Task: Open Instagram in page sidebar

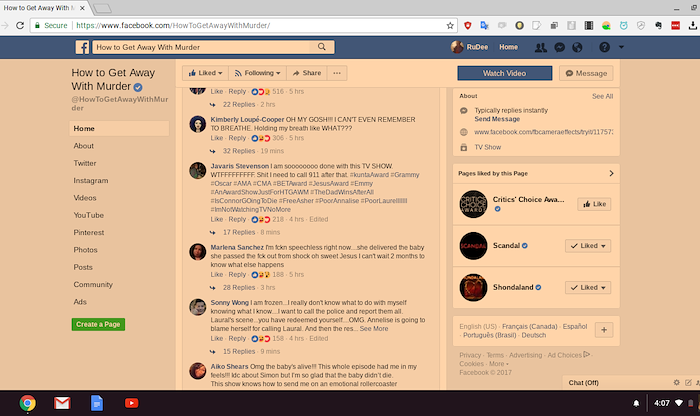Action: coord(91,181)
